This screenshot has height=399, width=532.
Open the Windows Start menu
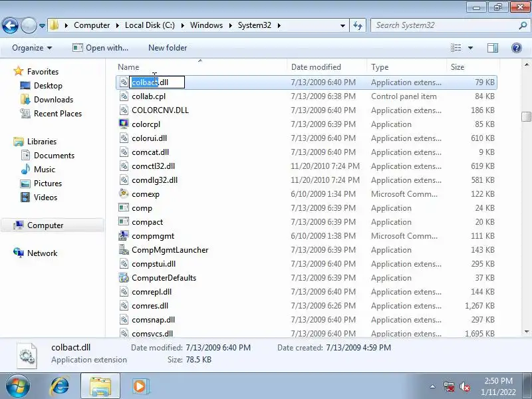point(17,386)
